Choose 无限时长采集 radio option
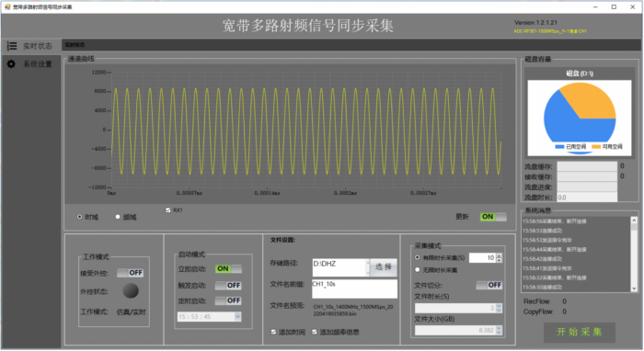Image resolution: width=644 pixels, height=351 pixels. tap(418, 269)
